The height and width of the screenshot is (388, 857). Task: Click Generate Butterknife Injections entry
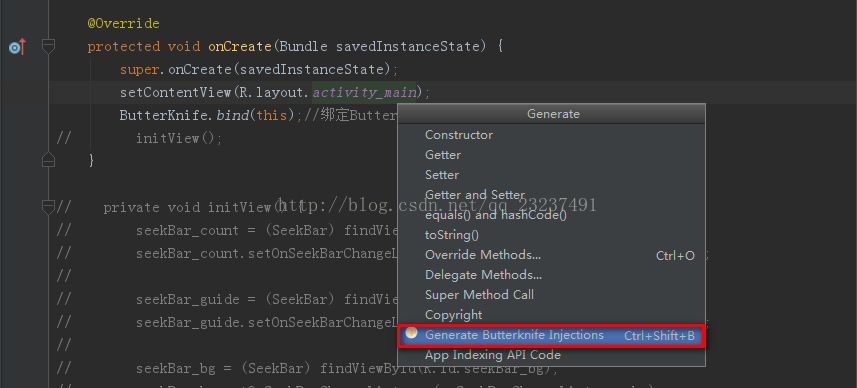[551, 335]
